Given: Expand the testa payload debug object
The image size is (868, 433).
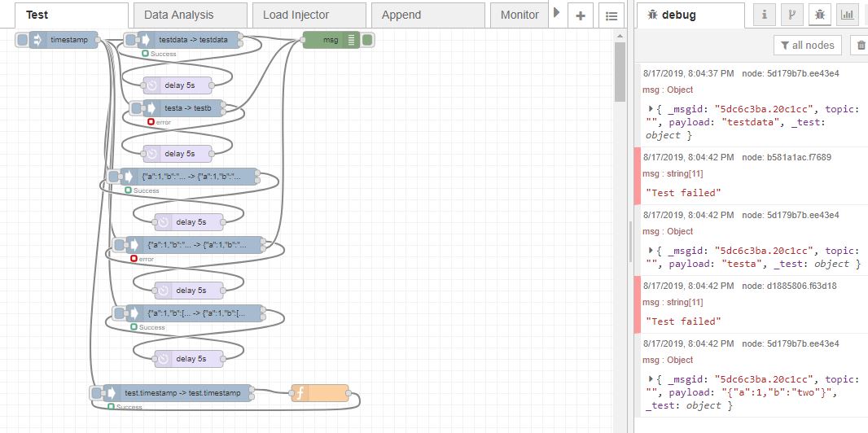Looking at the screenshot, I should pyautogui.click(x=651, y=251).
